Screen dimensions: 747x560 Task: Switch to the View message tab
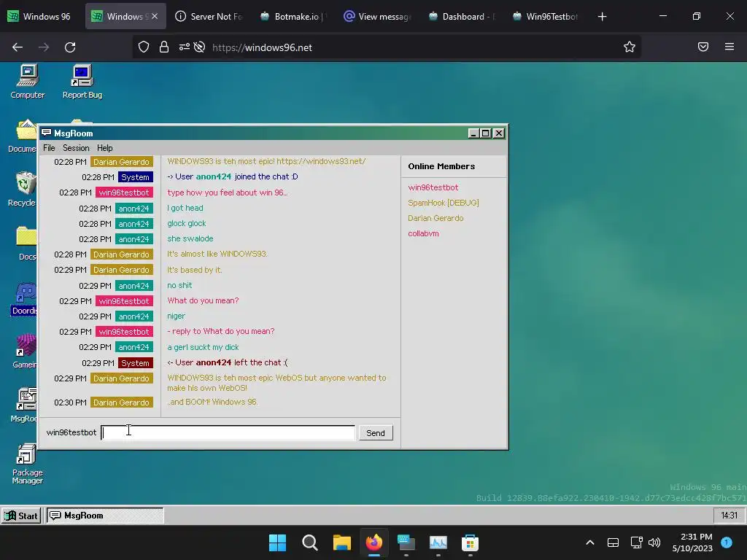point(376,16)
